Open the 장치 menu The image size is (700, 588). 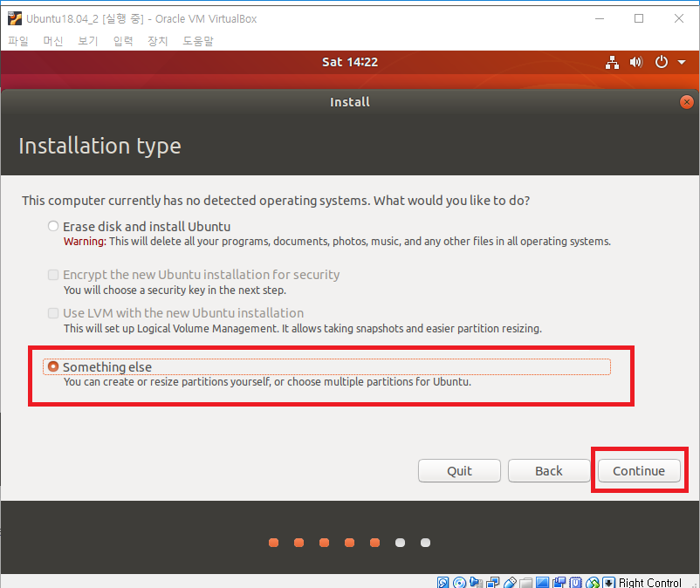(x=158, y=41)
